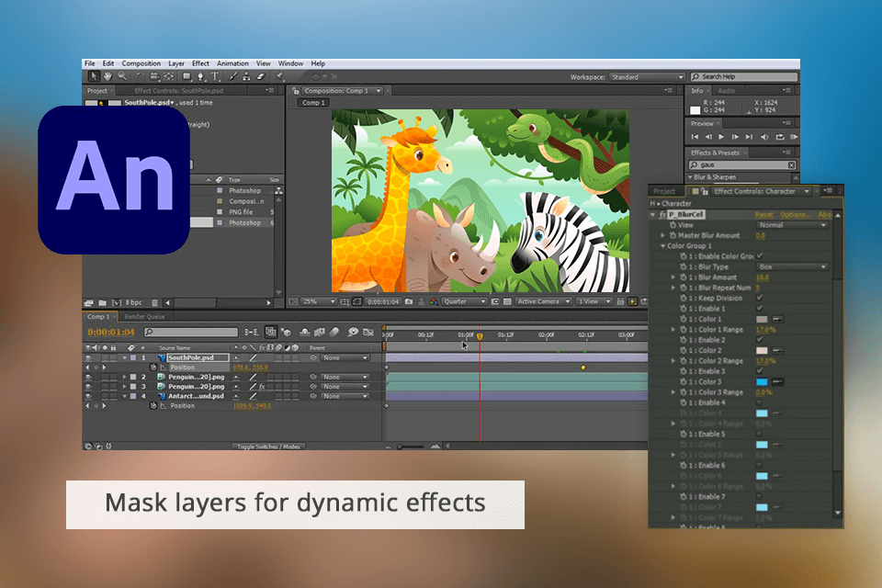Open the Effect menu

tap(200, 63)
